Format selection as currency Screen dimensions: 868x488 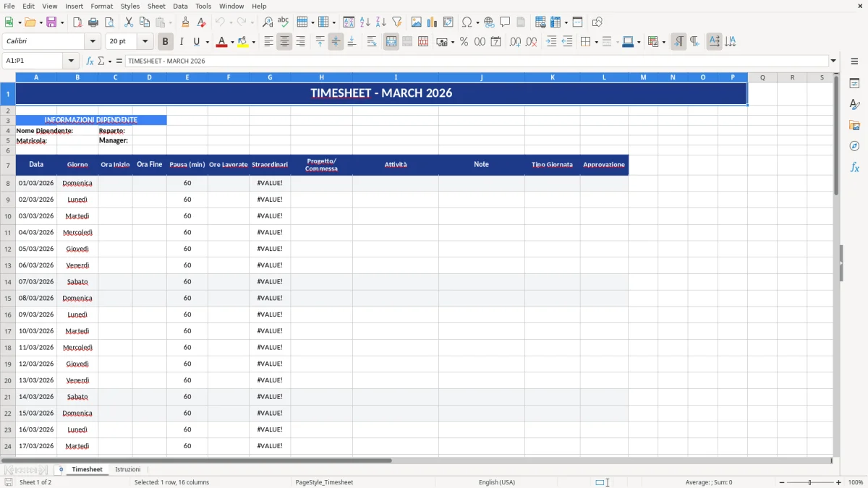tap(442, 41)
